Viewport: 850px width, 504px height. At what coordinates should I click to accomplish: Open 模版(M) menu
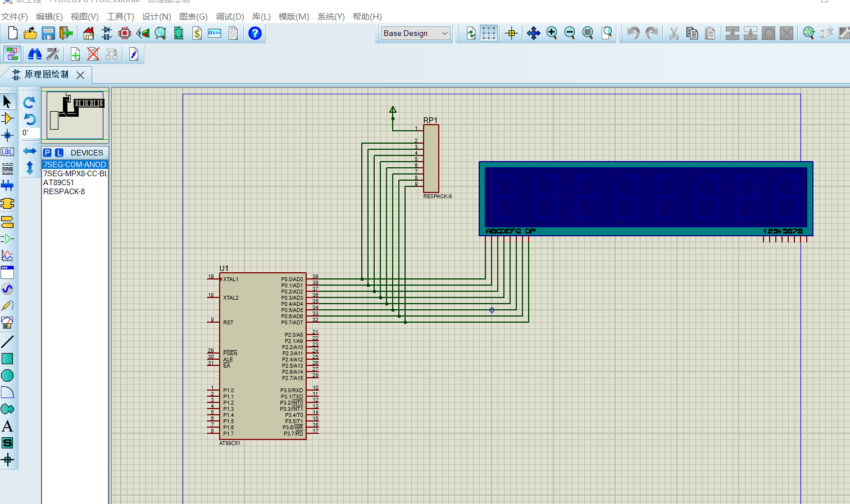tap(294, 17)
